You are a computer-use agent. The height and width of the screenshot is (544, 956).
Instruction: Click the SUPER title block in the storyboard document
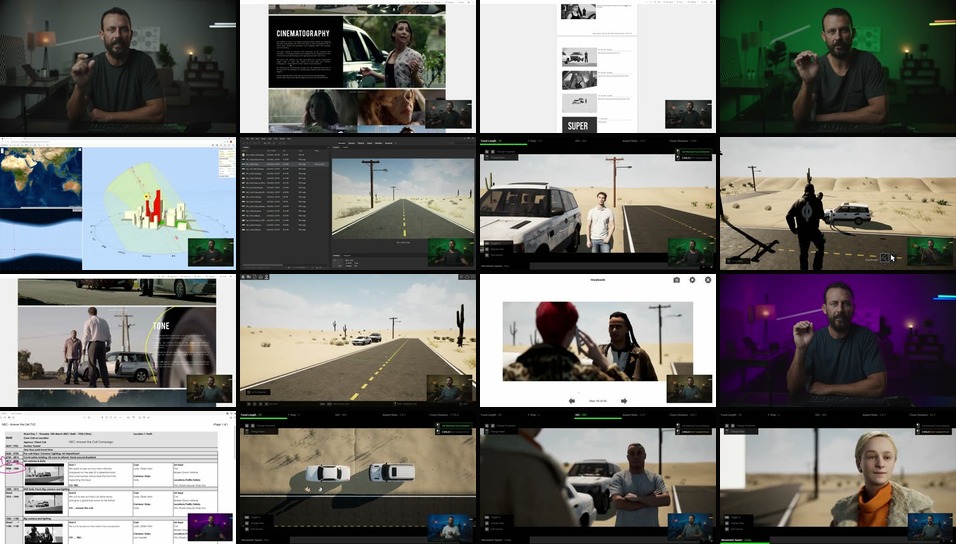[x=579, y=125]
